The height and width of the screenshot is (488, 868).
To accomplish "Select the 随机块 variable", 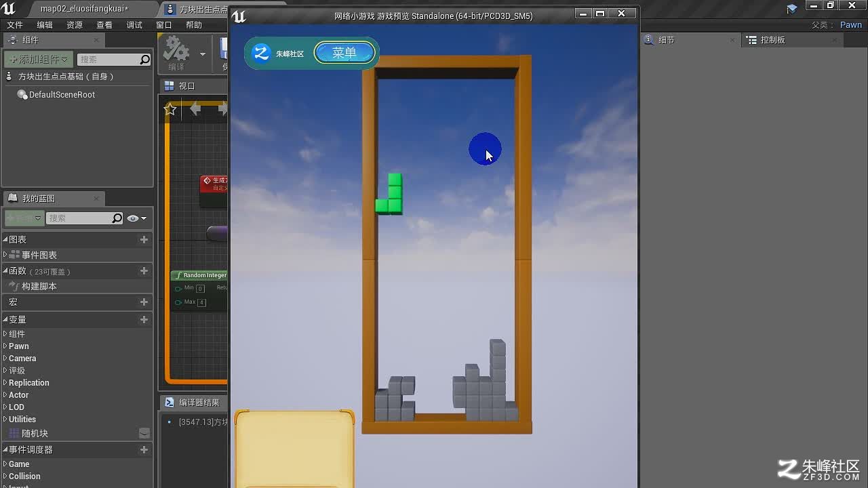I will coord(35,433).
